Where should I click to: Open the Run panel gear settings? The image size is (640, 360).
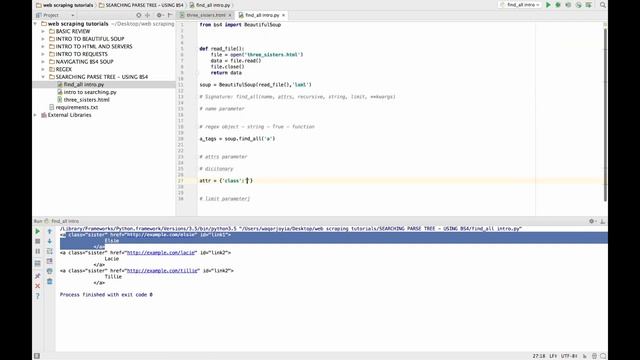pyautogui.click(x=592, y=221)
